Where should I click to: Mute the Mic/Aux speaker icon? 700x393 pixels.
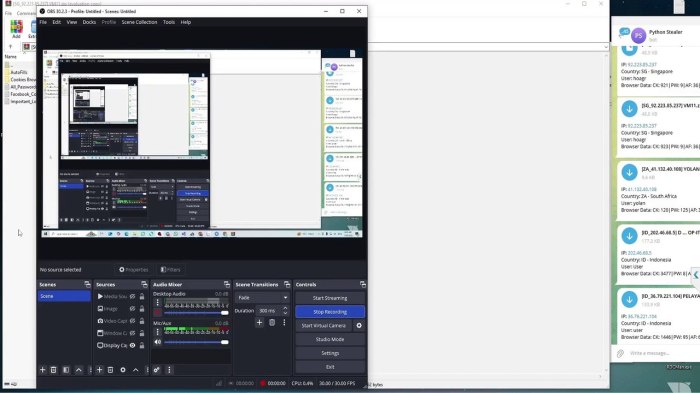pyautogui.click(x=158, y=342)
